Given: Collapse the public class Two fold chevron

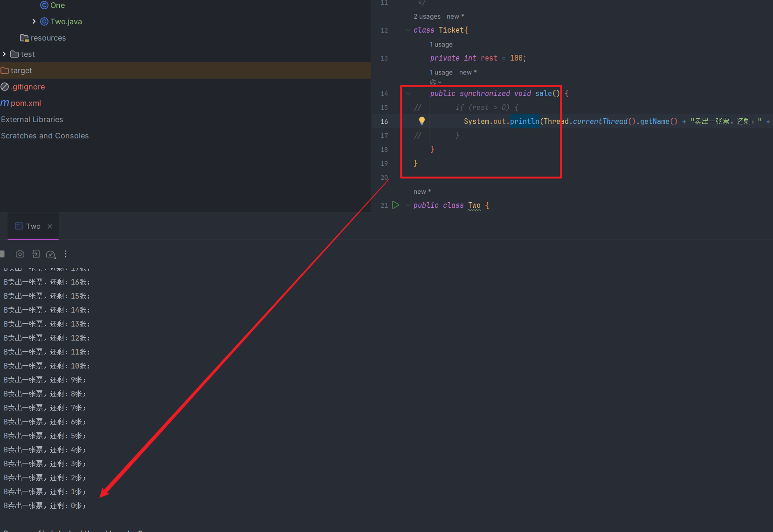Looking at the screenshot, I should coord(408,205).
